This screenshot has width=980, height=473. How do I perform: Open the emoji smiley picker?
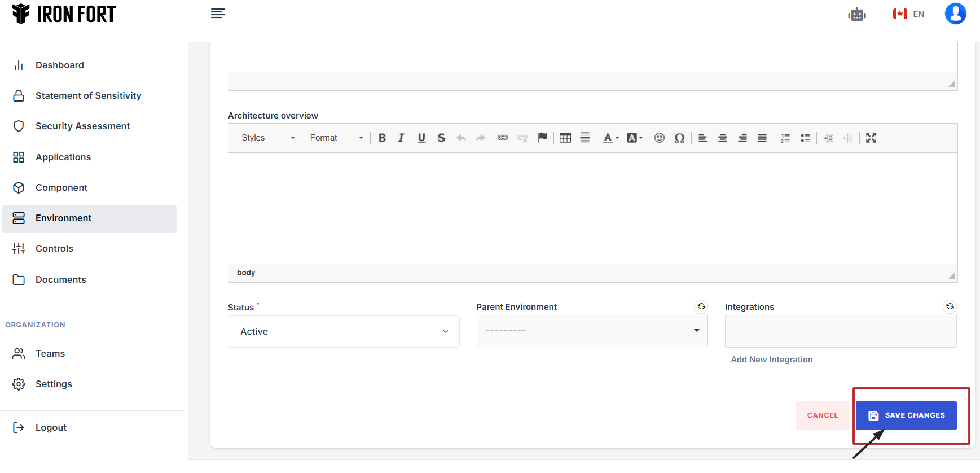[x=660, y=138]
